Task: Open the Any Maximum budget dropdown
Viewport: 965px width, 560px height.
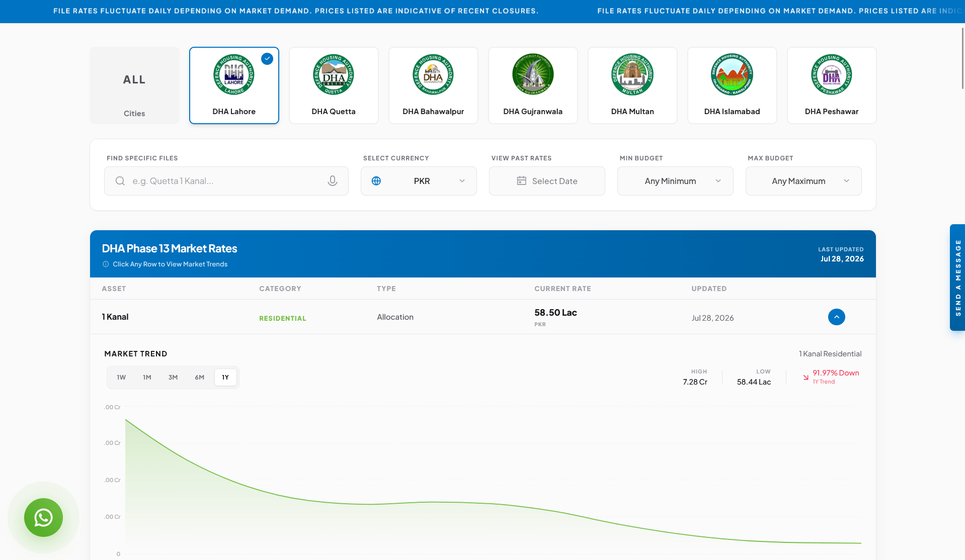Action: [x=803, y=181]
